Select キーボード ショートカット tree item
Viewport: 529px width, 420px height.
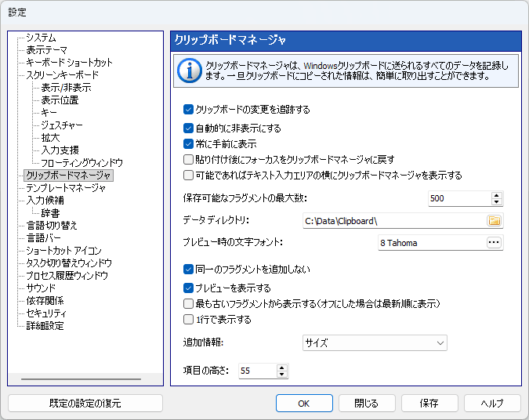pyautogui.click(x=69, y=63)
